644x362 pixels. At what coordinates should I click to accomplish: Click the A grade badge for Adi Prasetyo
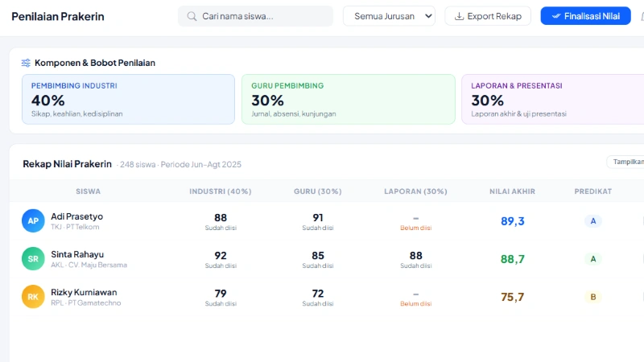click(x=593, y=221)
